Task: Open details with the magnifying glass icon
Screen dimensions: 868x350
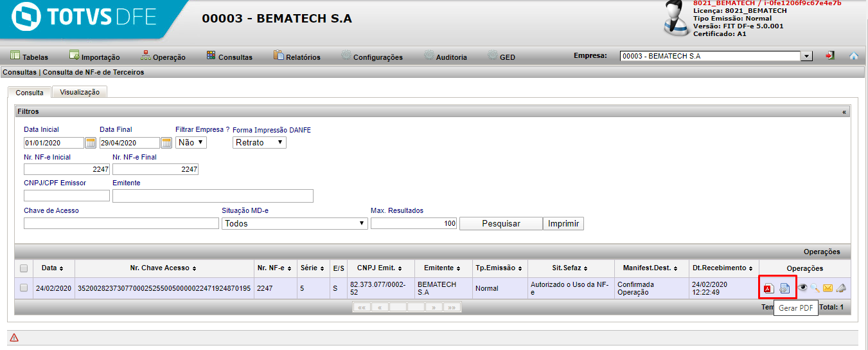Action: click(x=815, y=288)
